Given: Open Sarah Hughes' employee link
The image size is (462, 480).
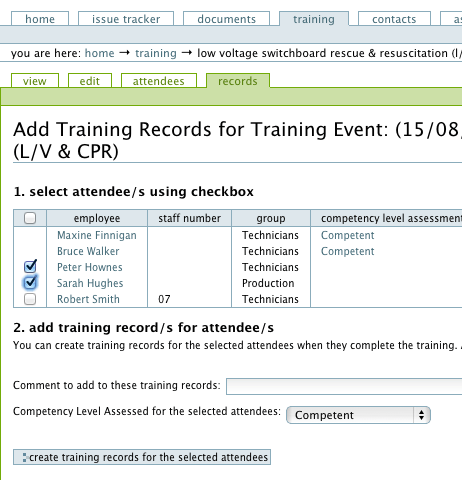Looking at the screenshot, I should click(90, 283).
